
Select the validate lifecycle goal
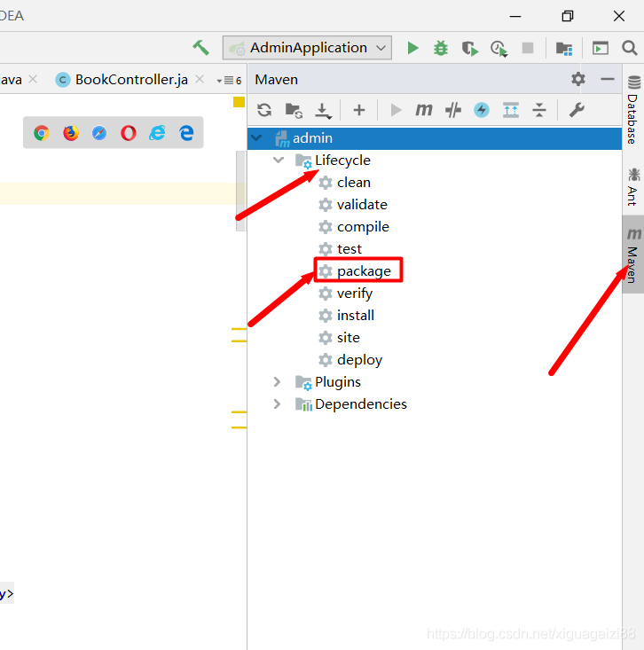pyautogui.click(x=352, y=205)
